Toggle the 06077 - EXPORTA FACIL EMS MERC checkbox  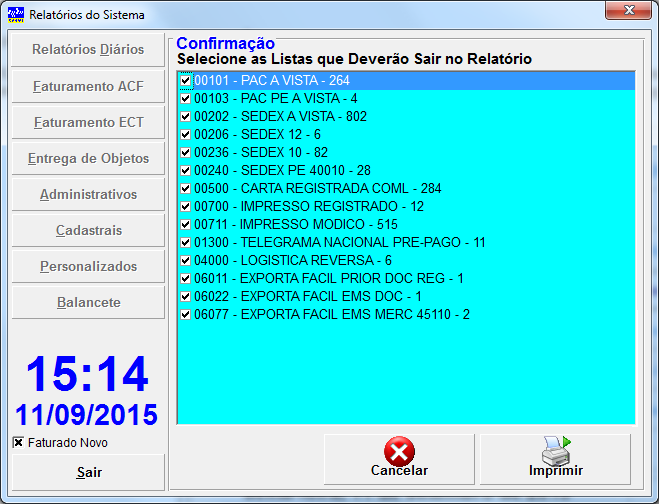[185, 314]
